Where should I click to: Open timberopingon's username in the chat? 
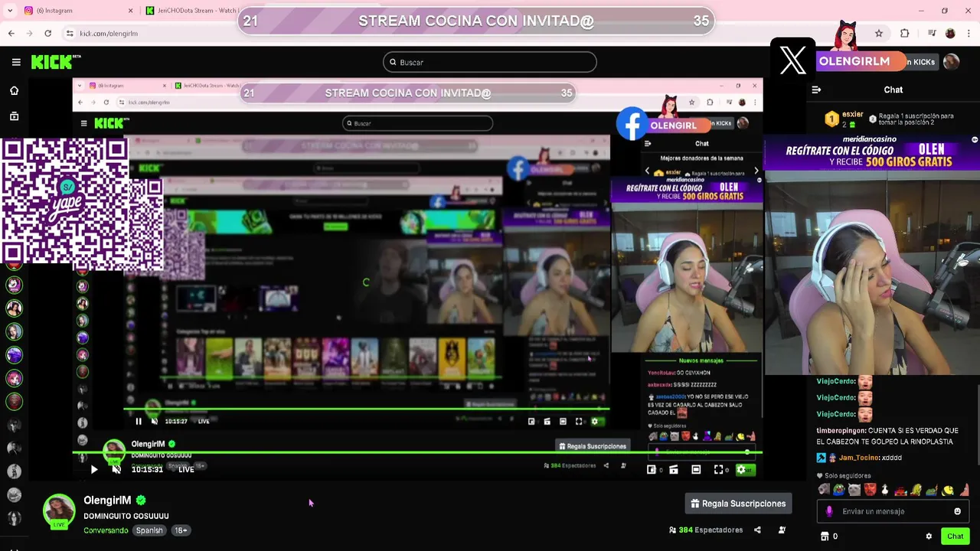(841, 431)
